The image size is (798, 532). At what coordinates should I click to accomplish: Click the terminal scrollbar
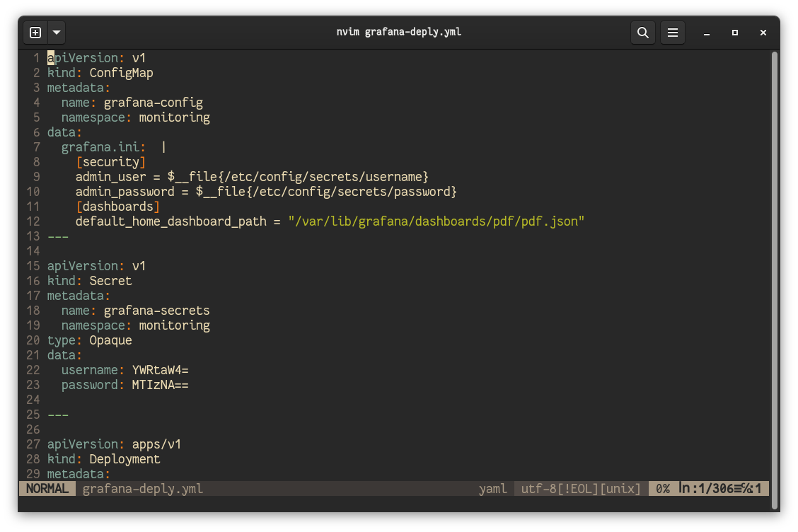[x=774, y=280]
